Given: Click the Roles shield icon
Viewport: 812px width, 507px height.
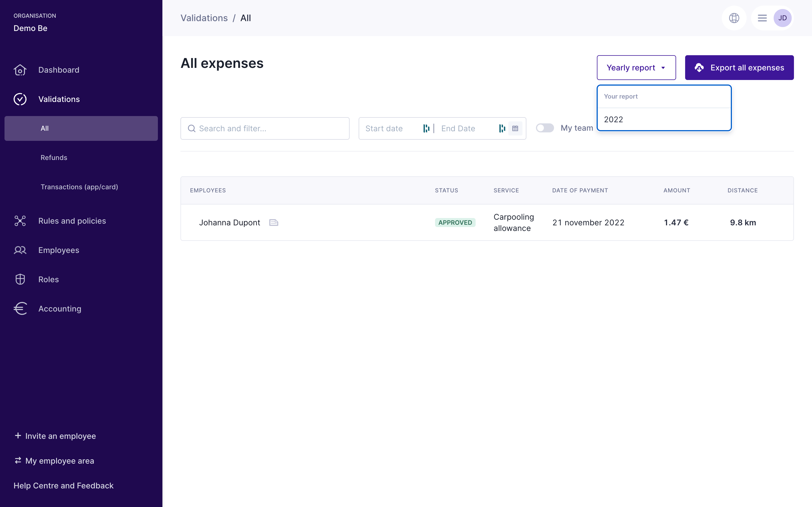Looking at the screenshot, I should pos(20,279).
